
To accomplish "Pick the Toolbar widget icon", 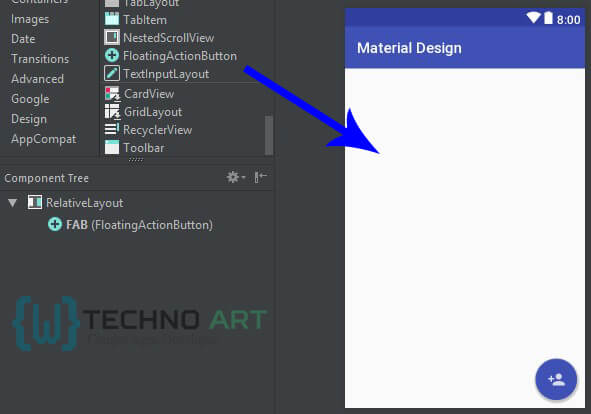I will (x=112, y=147).
